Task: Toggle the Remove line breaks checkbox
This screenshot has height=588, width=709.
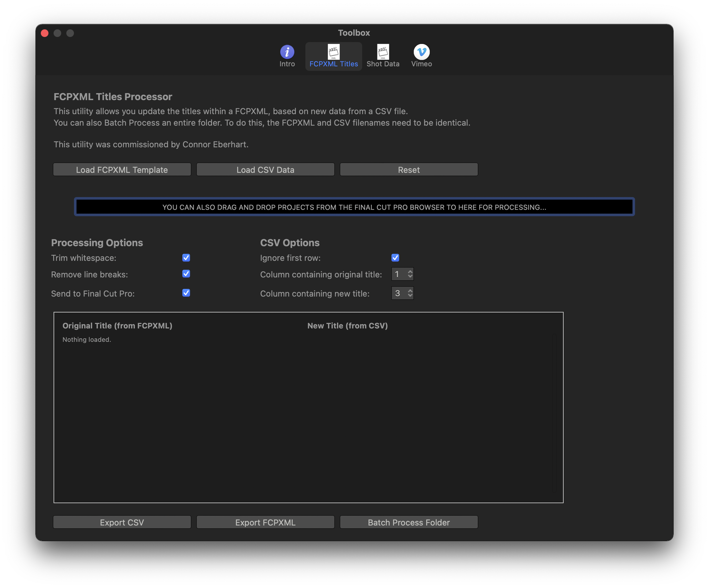Action: [186, 274]
